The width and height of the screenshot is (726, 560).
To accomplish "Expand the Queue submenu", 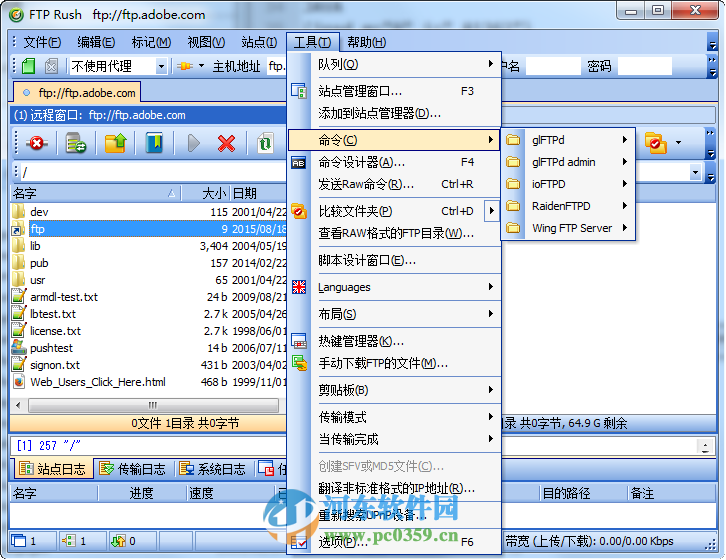I will [491, 64].
